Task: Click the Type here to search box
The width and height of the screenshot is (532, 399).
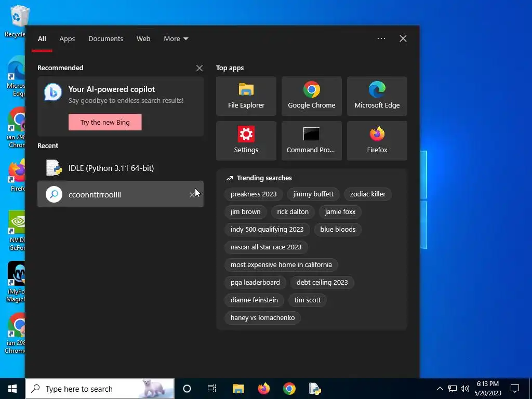Action: 100,389
